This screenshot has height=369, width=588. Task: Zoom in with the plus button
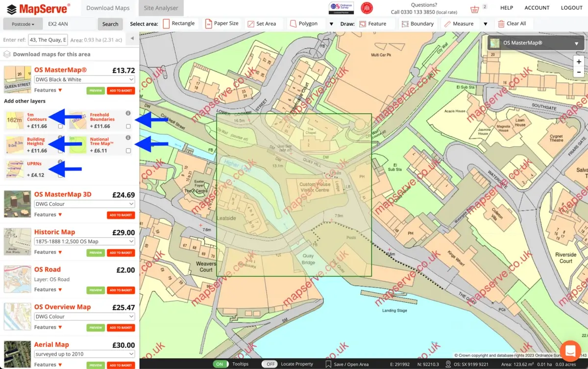pos(579,62)
